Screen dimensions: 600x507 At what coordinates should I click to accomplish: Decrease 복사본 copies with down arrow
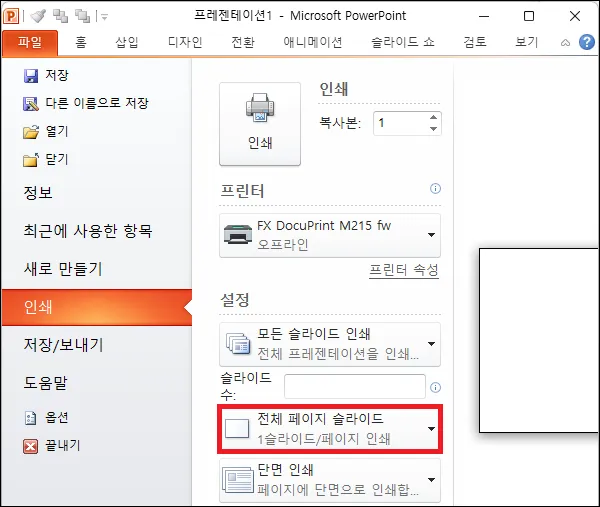click(433, 129)
